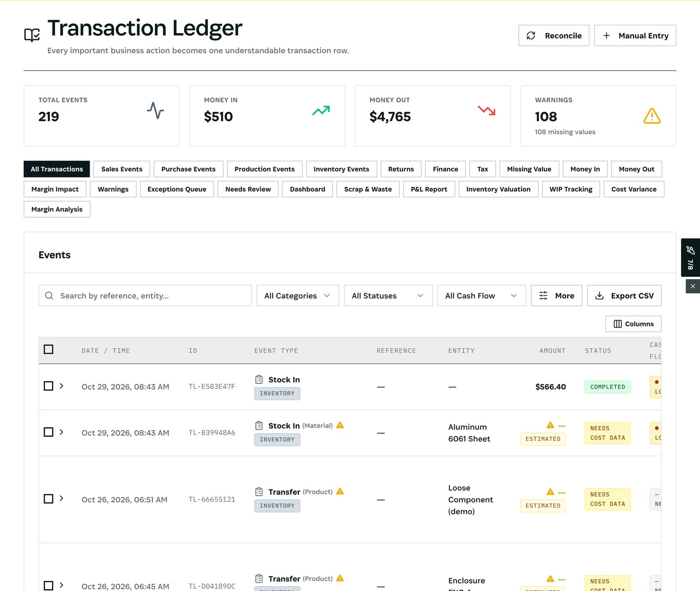This screenshot has height=591, width=700.
Task: Switch to the Sales Events tab
Action: 122,169
